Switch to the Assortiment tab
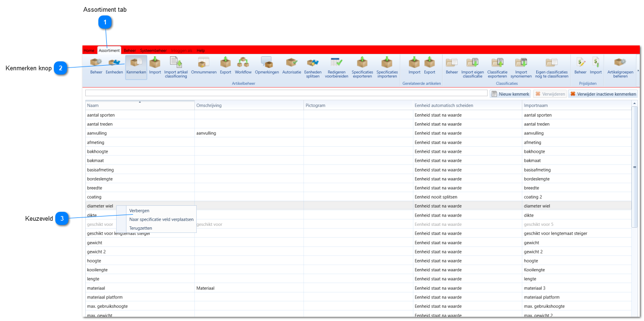The height and width of the screenshot is (321, 644). pyautogui.click(x=109, y=50)
